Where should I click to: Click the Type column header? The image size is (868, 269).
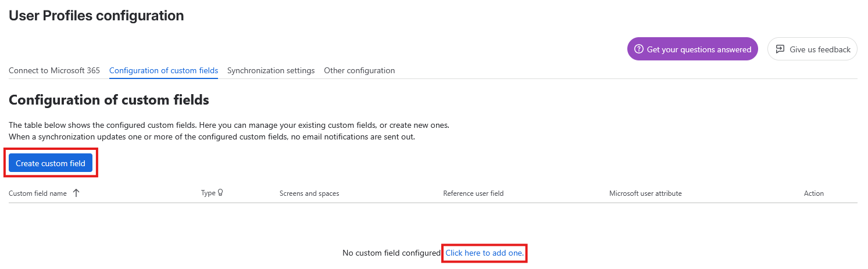click(208, 193)
